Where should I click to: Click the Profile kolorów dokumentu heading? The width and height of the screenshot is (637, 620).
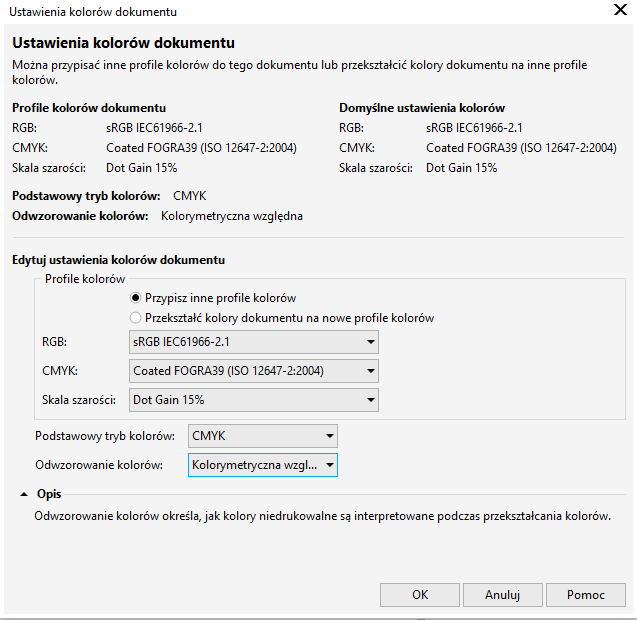point(89,108)
